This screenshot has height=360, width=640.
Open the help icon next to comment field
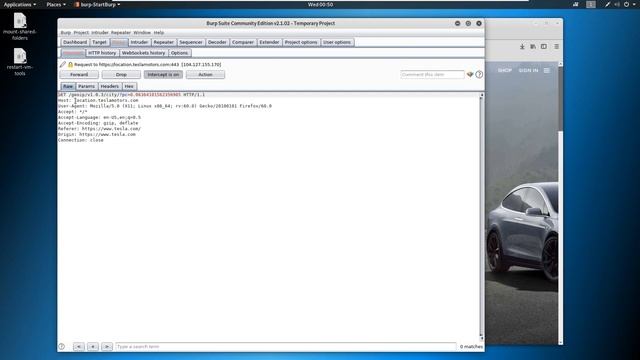click(x=479, y=75)
